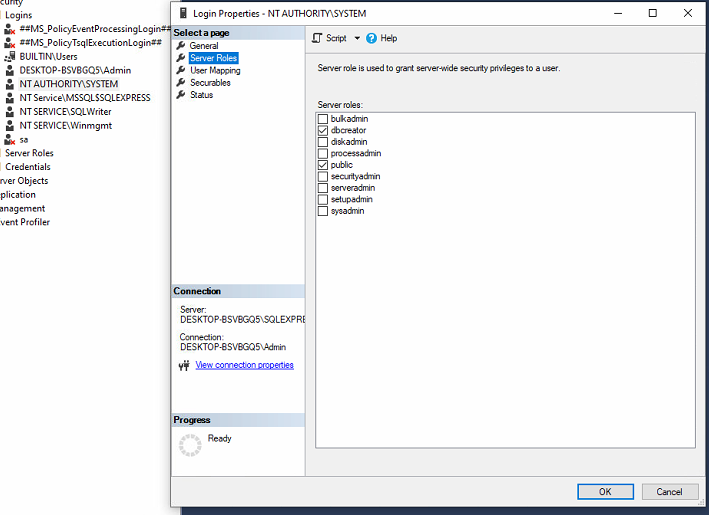Tick the bulkadmin role checkbox
Image resolution: width=709 pixels, height=515 pixels.
pyautogui.click(x=323, y=119)
